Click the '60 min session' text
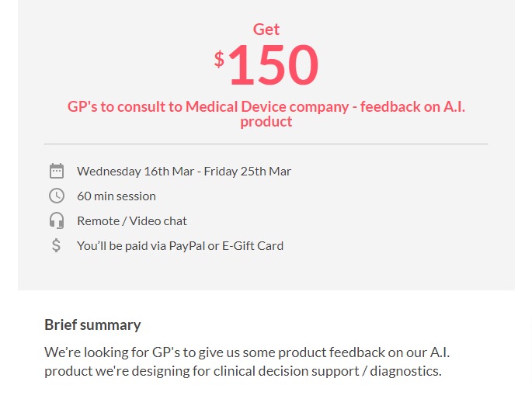532x399 pixels. coord(116,196)
